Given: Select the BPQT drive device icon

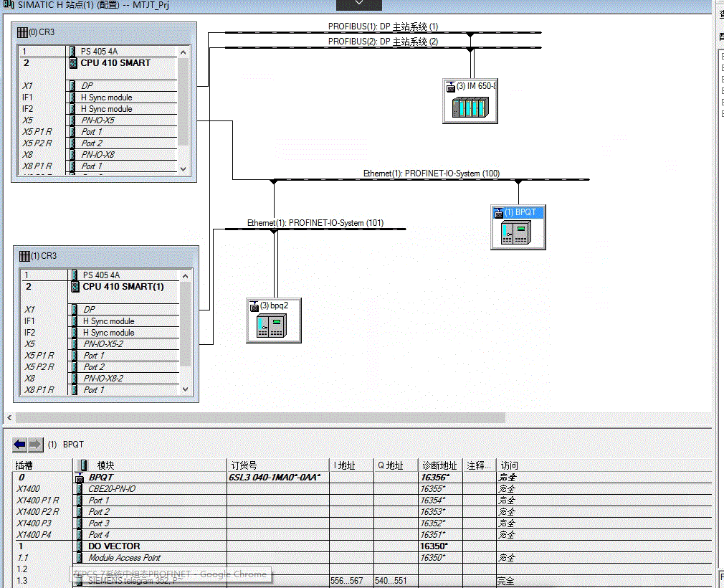Looking at the screenshot, I should click(x=516, y=232).
